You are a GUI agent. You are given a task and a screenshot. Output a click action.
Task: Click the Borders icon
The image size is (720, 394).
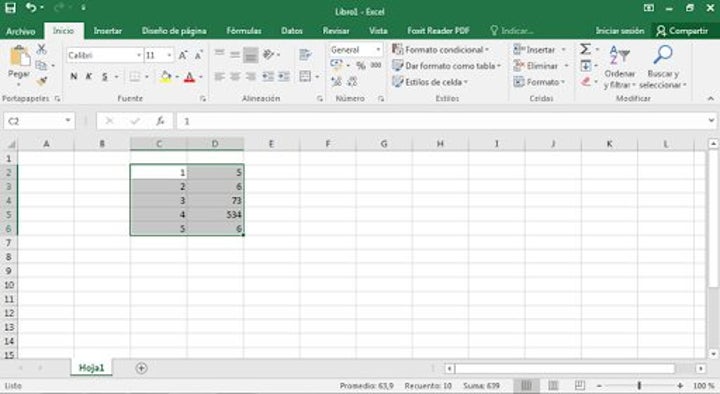pyautogui.click(x=135, y=77)
